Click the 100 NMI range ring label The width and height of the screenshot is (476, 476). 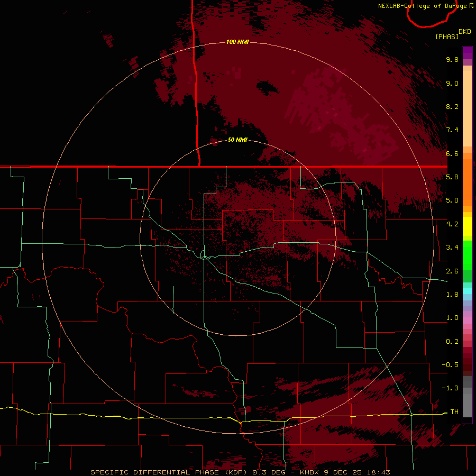(237, 42)
